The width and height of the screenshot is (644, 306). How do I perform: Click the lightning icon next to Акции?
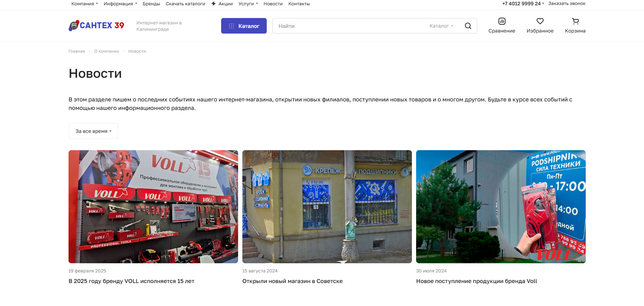click(x=213, y=4)
